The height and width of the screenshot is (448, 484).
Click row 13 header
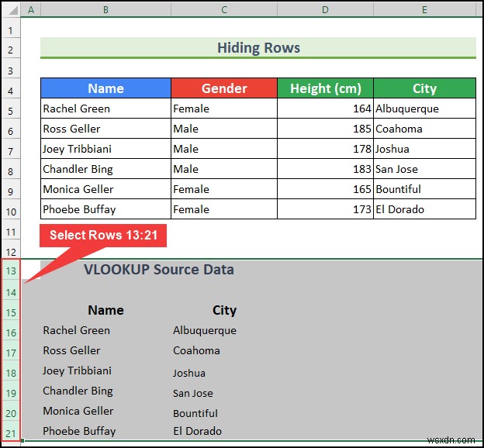tap(11, 271)
